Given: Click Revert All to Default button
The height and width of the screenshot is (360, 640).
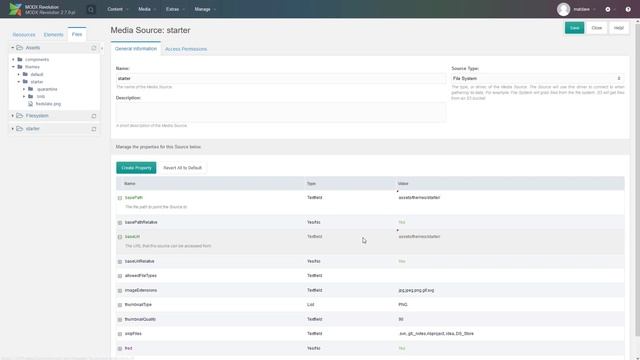Looking at the screenshot, I should pos(182,168).
